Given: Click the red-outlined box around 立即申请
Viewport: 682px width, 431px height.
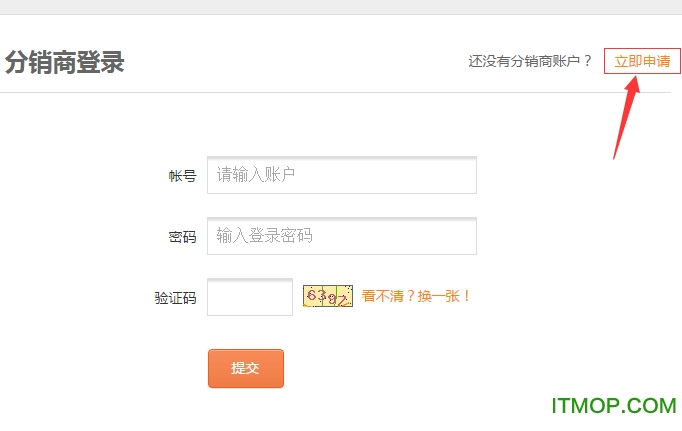Looking at the screenshot, I should [x=642, y=61].
